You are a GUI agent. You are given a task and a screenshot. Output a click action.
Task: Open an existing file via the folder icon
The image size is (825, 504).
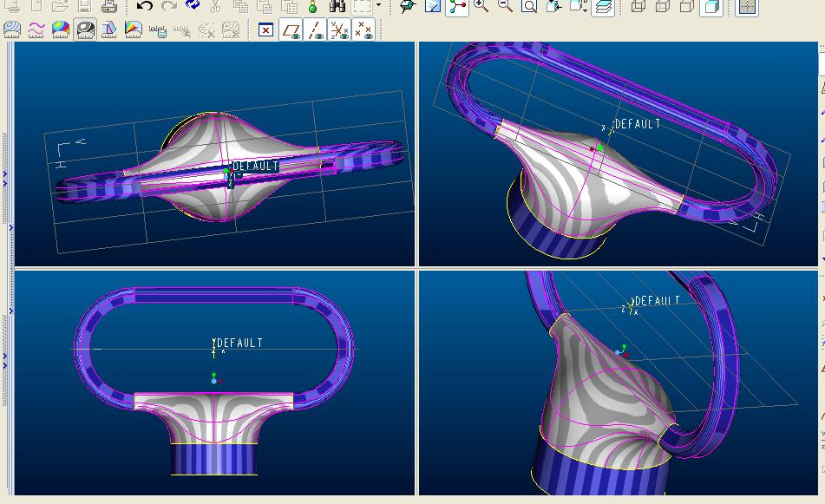(60, 6)
